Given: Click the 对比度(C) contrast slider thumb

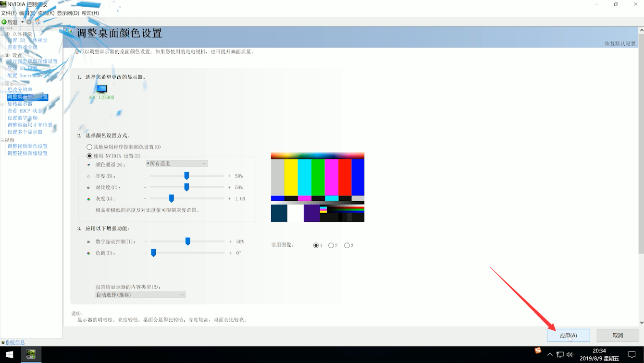Looking at the screenshot, I should tap(186, 187).
